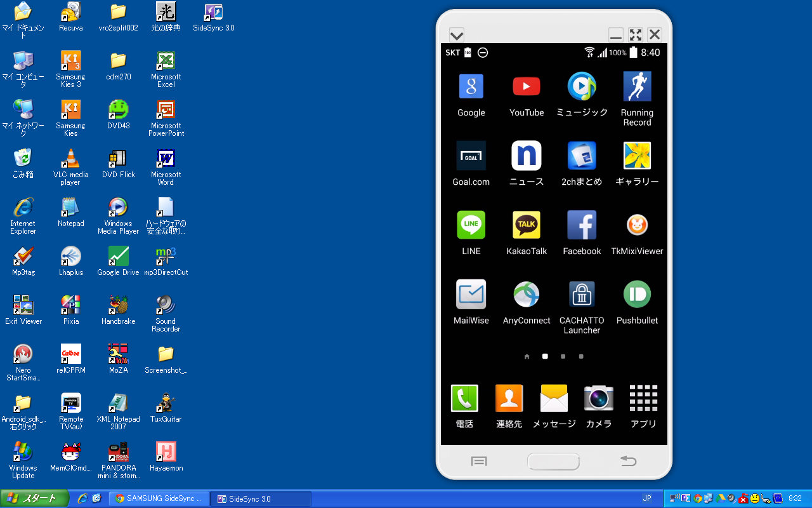Launch Internet Explorer from quick launch

[82, 498]
